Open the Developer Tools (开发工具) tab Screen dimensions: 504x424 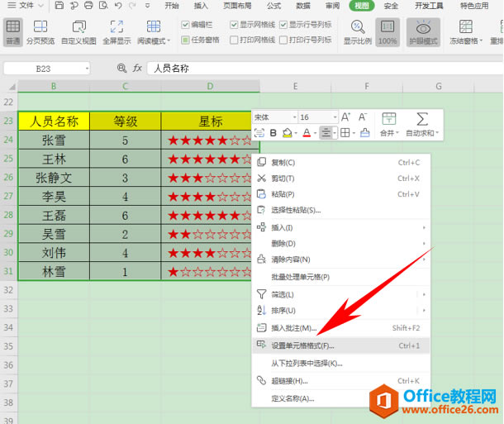pos(429,6)
